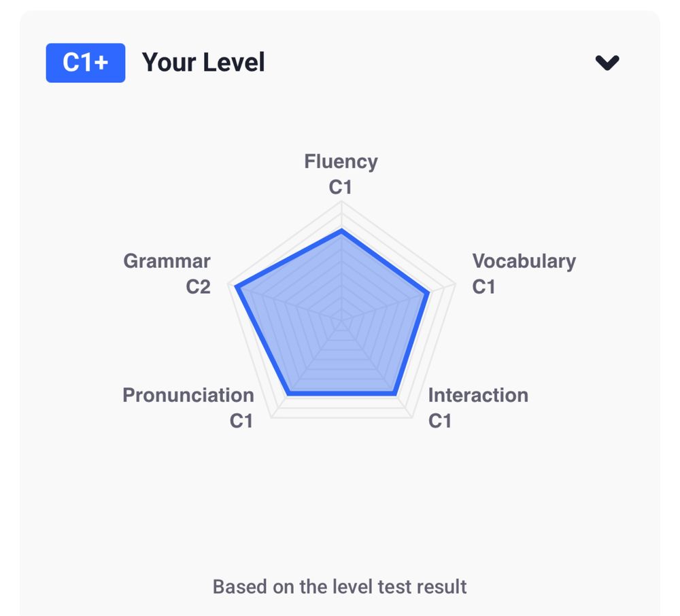The height and width of the screenshot is (616, 680).
Task: Click the Fluency vertex of blue pentagon
Action: tap(342, 230)
